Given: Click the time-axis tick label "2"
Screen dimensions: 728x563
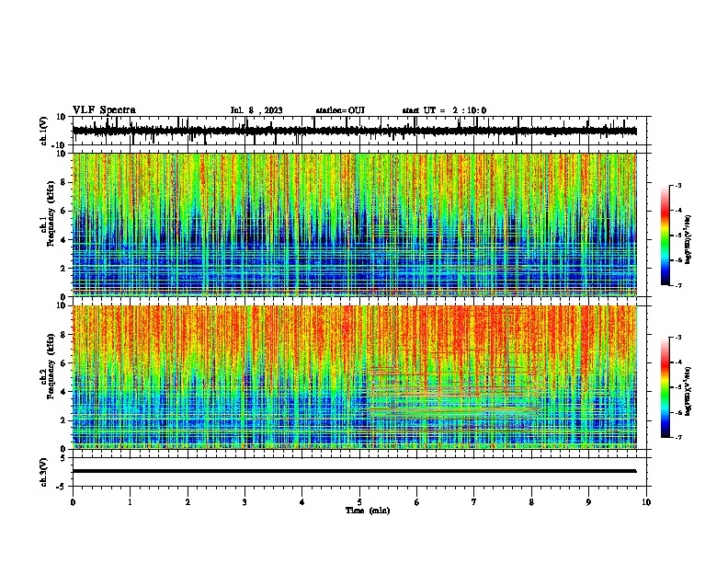Looking at the screenshot, I should 188,502.
